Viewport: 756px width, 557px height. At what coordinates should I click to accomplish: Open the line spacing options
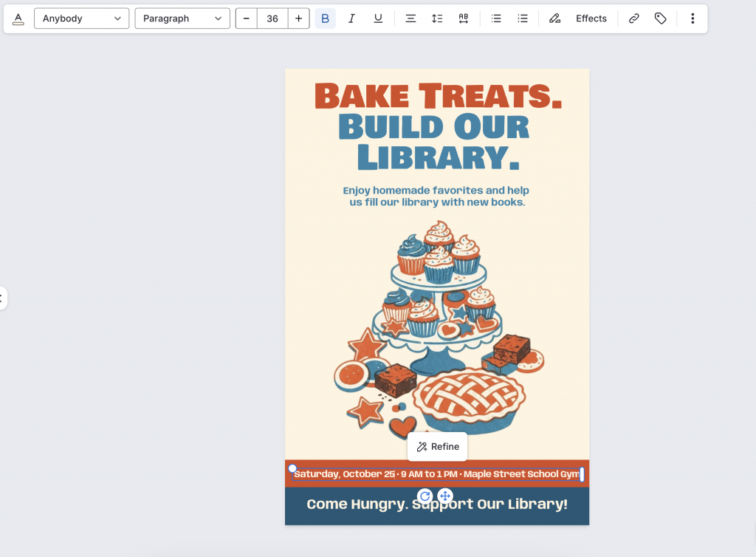coord(437,18)
